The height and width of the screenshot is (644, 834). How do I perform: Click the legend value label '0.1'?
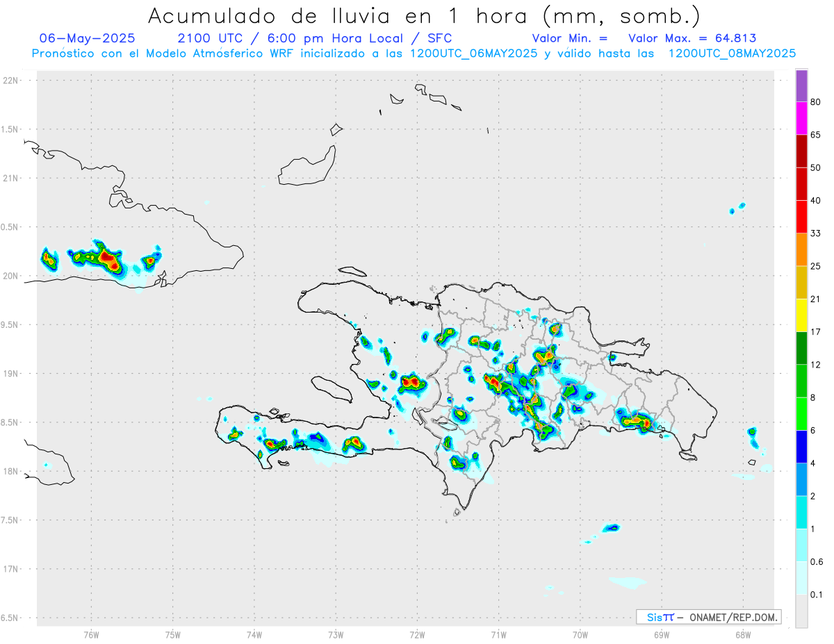[x=817, y=595]
